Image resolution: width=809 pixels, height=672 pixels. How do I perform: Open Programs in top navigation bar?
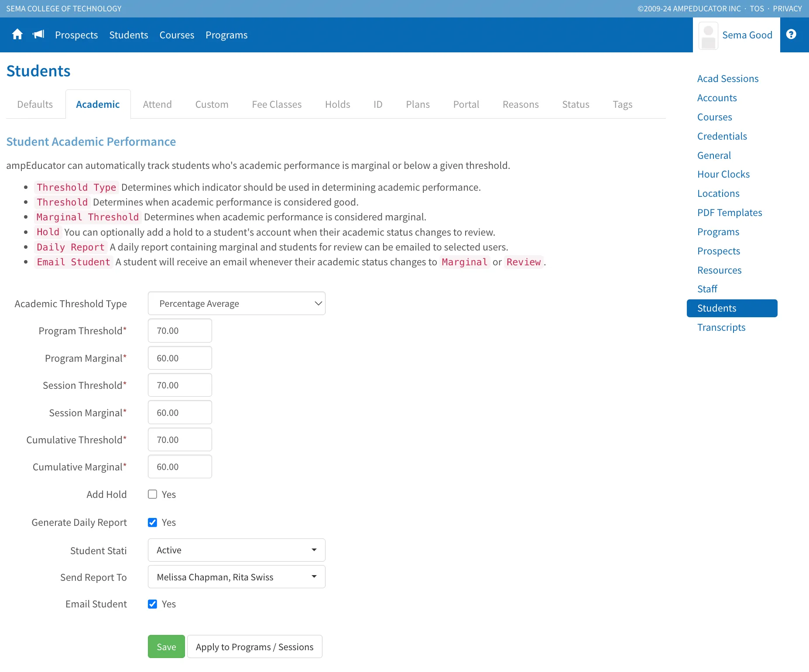click(x=226, y=35)
